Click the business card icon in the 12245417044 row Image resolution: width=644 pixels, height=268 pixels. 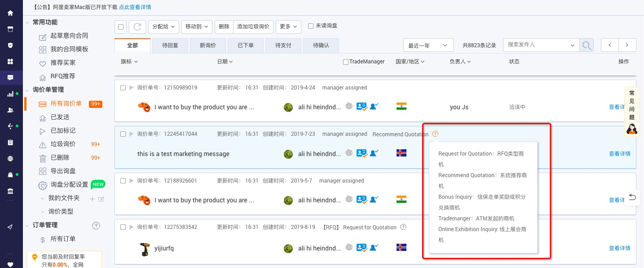[x=362, y=153]
